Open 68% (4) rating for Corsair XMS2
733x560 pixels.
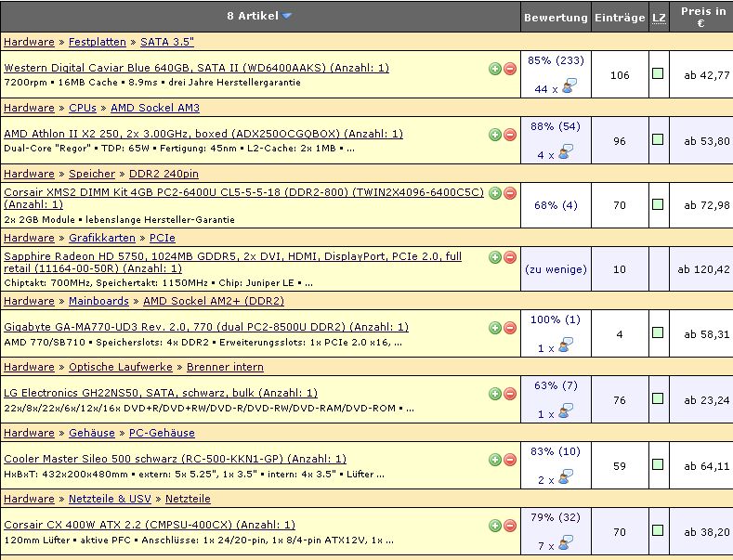tap(556, 205)
